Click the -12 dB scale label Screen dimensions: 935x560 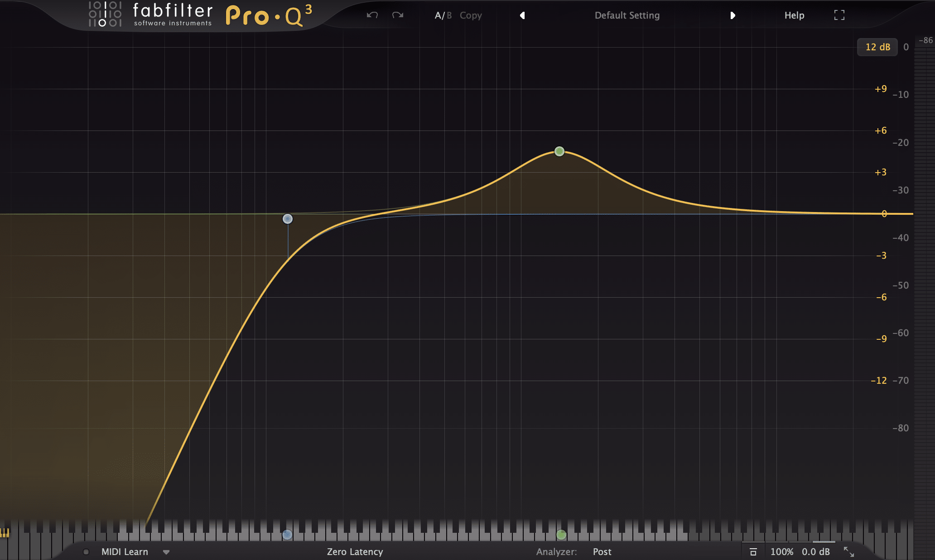[878, 381]
